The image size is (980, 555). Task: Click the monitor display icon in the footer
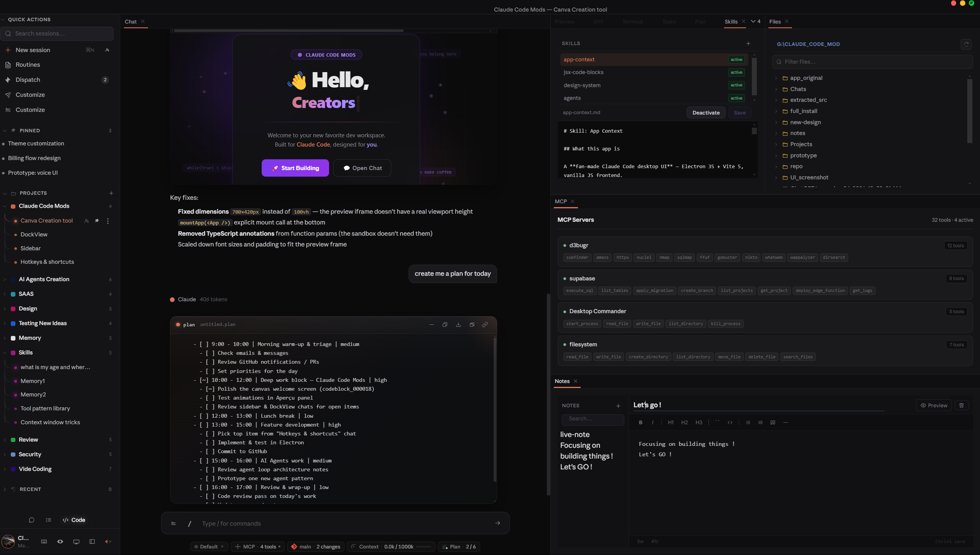[x=76, y=542]
